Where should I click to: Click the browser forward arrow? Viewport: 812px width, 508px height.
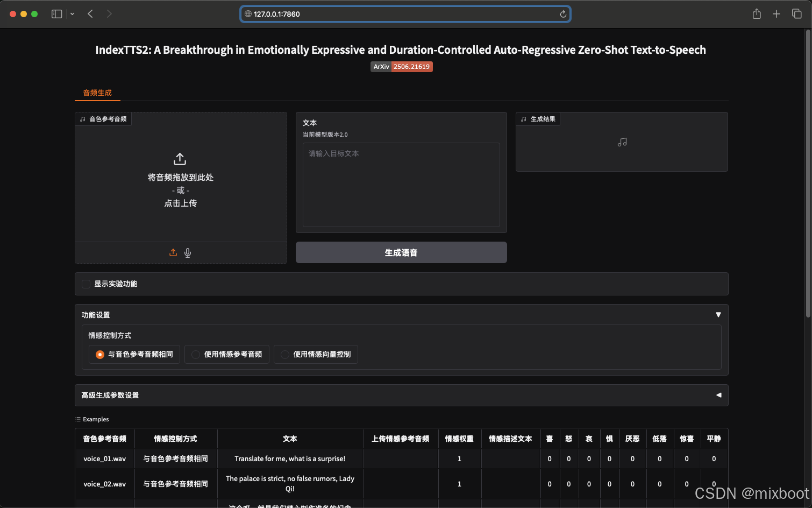(109, 14)
